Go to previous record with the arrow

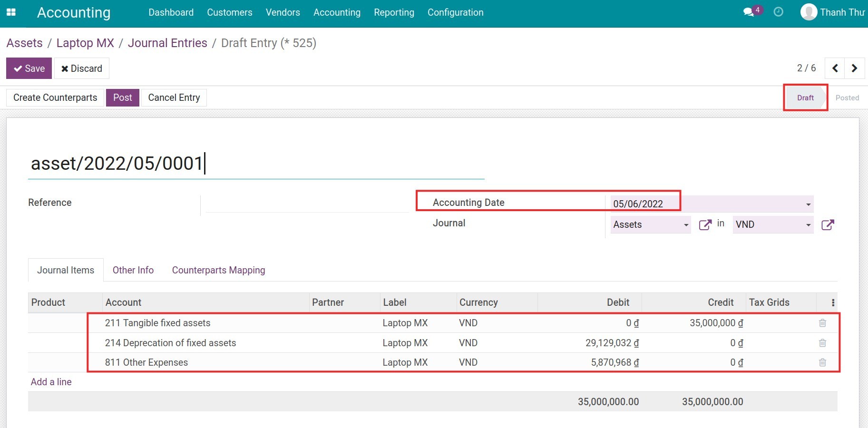[835, 68]
